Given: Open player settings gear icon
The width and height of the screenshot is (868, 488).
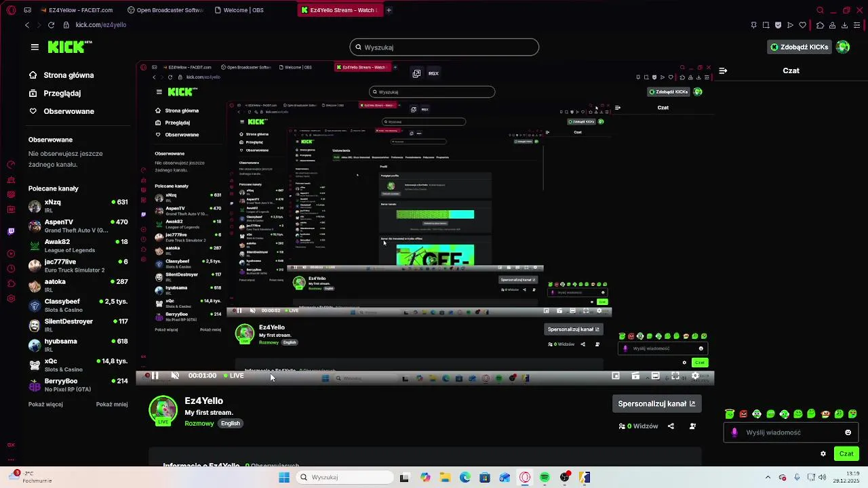Looking at the screenshot, I should [695, 375].
